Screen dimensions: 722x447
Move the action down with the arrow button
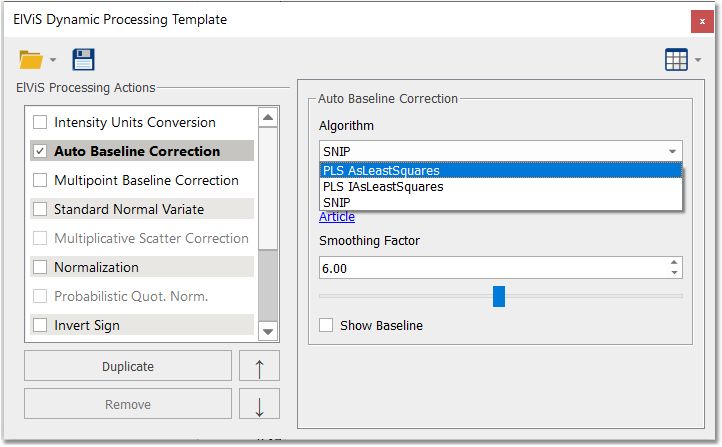tap(259, 404)
